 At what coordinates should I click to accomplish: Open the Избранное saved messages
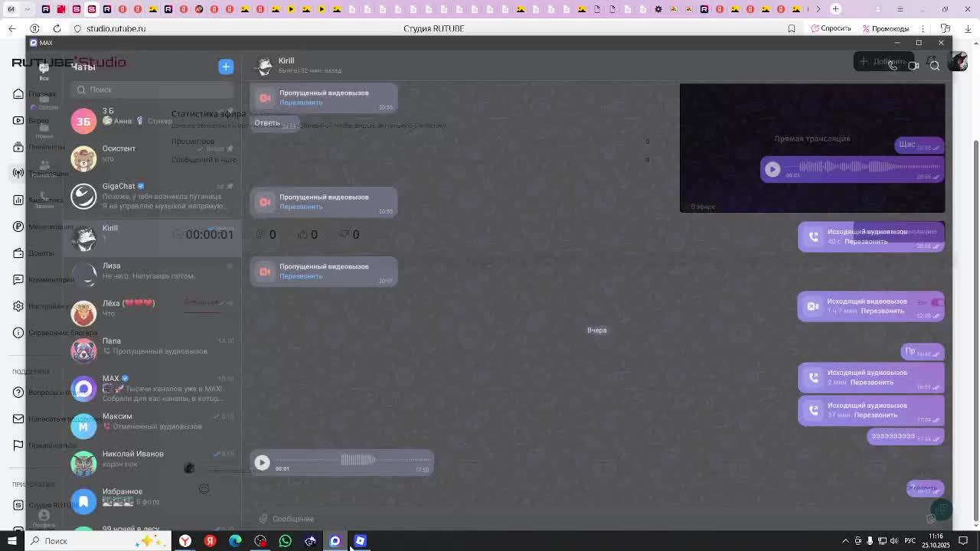click(152, 500)
